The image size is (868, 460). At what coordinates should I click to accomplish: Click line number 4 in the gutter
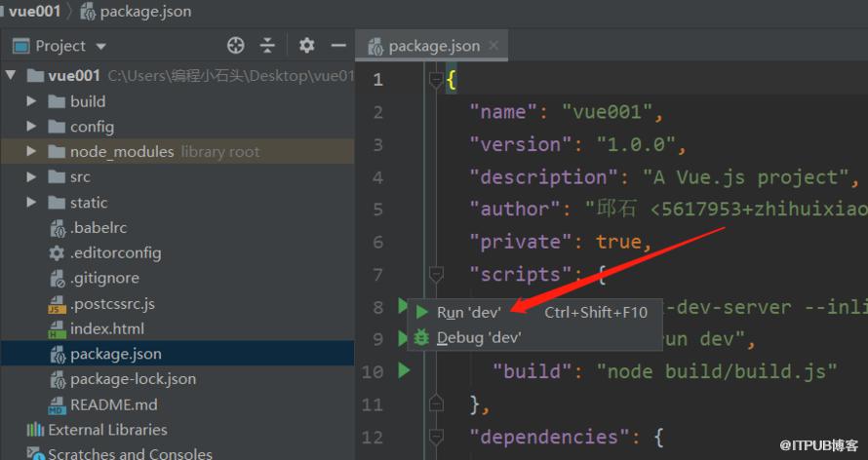pyautogui.click(x=377, y=177)
